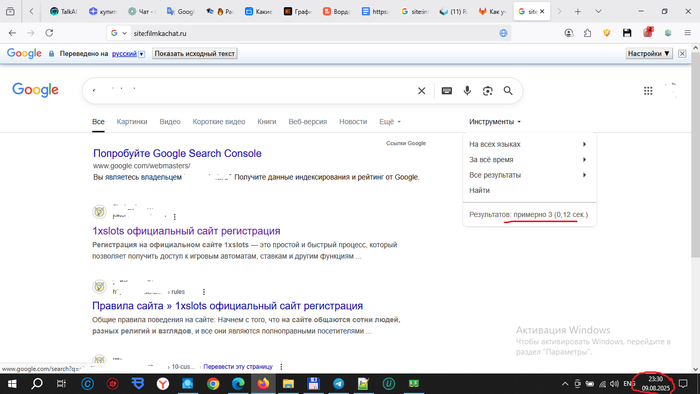
Task: Open the русский language dropdown in translate bar
Action: click(x=128, y=54)
